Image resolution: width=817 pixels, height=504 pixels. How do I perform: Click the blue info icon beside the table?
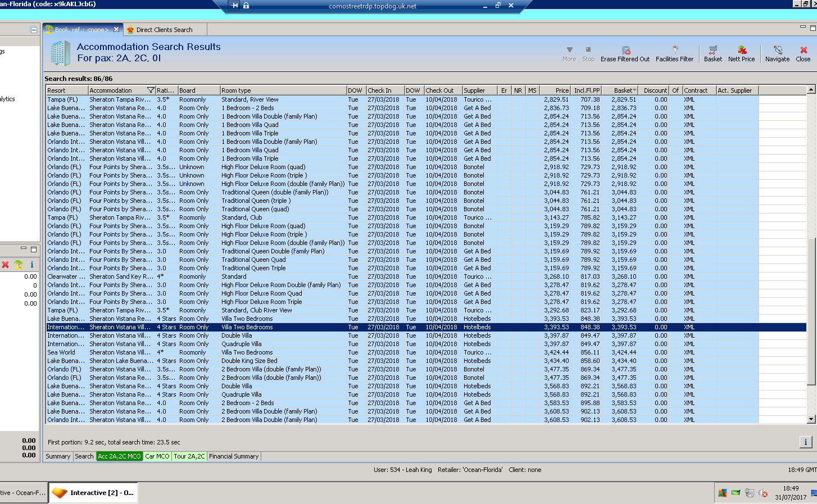pos(805,442)
